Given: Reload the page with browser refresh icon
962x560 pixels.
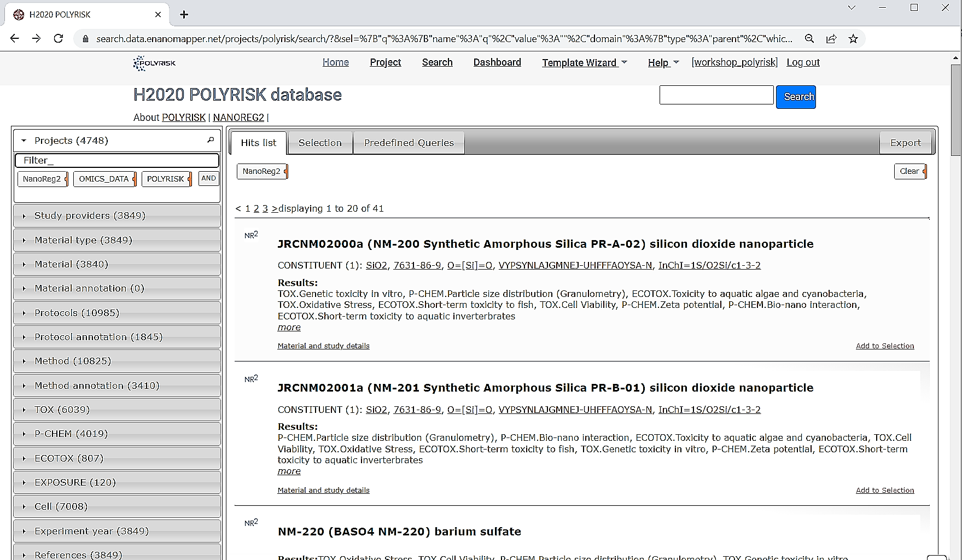Looking at the screenshot, I should (x=58, y=39).
